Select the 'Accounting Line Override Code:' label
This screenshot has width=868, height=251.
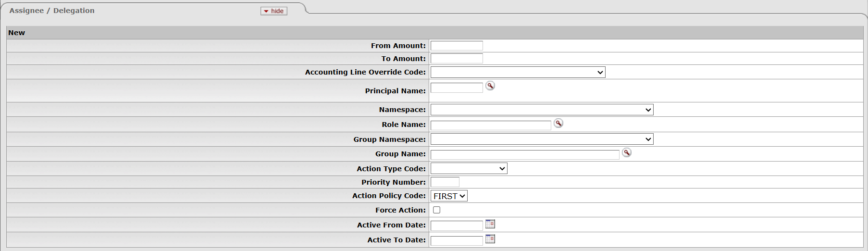pos(365,72)
